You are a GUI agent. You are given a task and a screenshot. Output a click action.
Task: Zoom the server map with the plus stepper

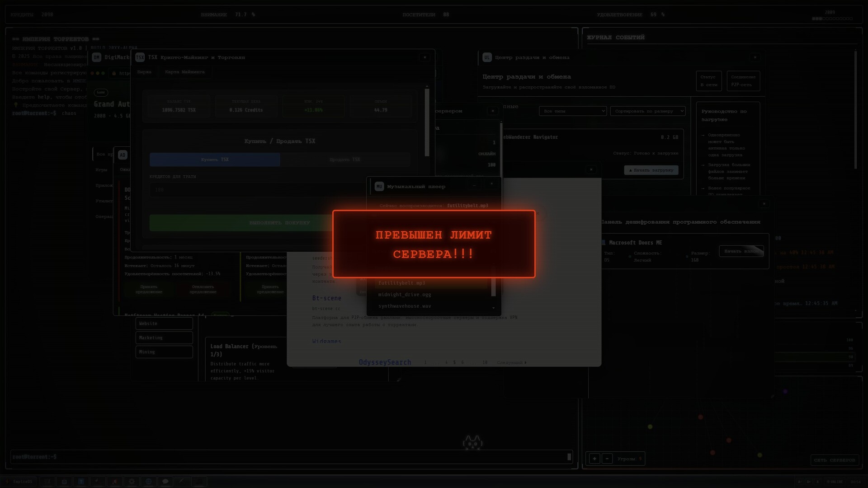(594, 458)
